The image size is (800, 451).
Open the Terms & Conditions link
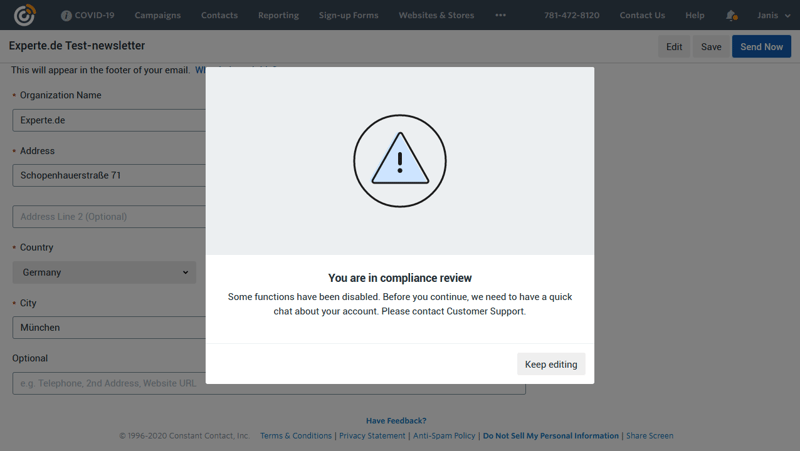[295, 436]
